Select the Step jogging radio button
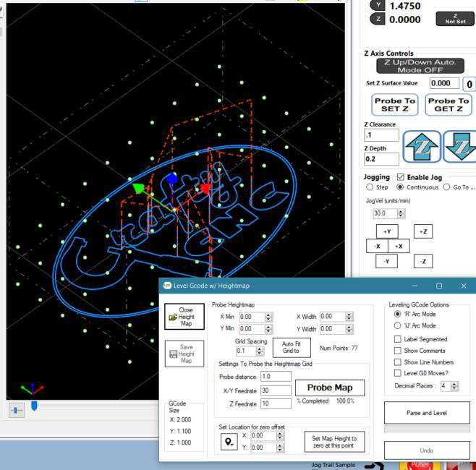 point(370,187)
